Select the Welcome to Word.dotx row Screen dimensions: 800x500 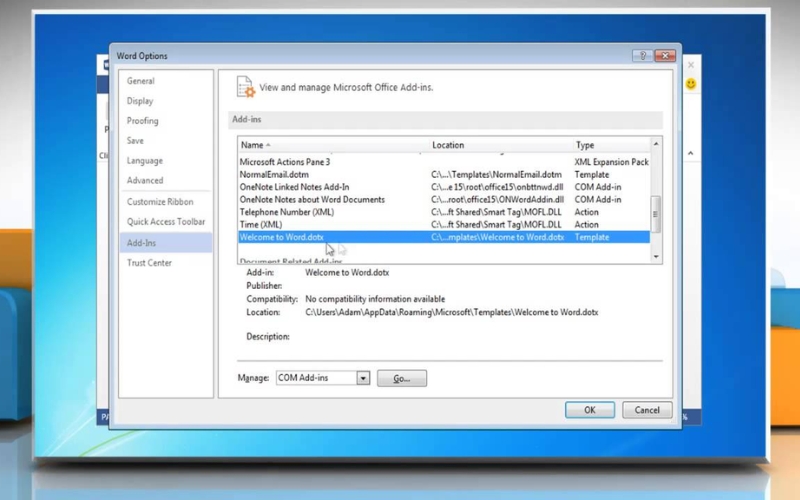[444, 237]
